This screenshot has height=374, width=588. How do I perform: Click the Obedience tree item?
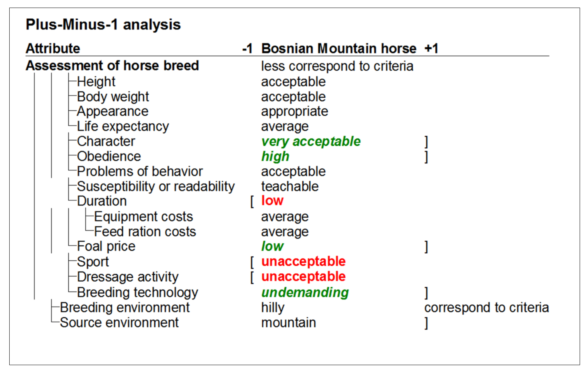click(109, 157)
